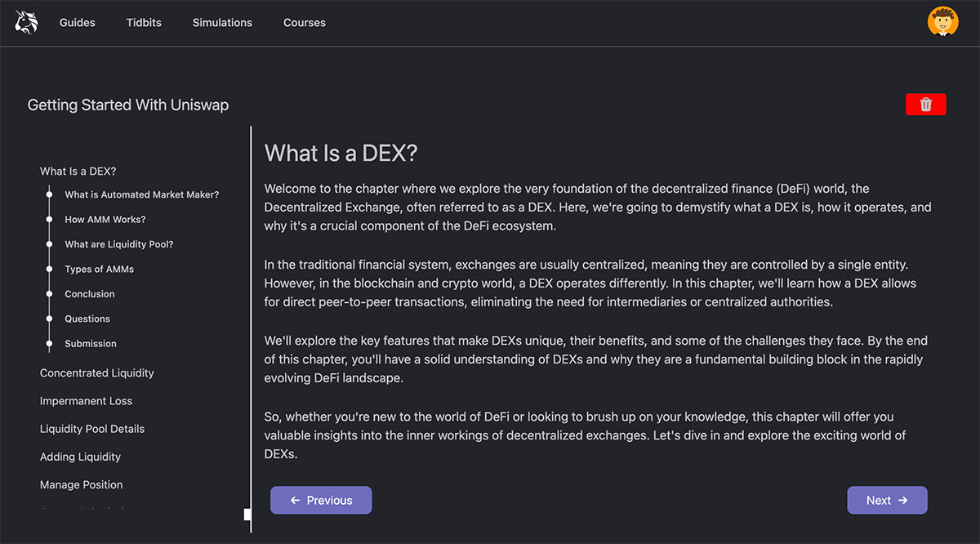Image resolution: width=980 pixels, height=544 pixels.
Task: Go to "What are Liquidity Pool?" lesson
Action: 119,245
